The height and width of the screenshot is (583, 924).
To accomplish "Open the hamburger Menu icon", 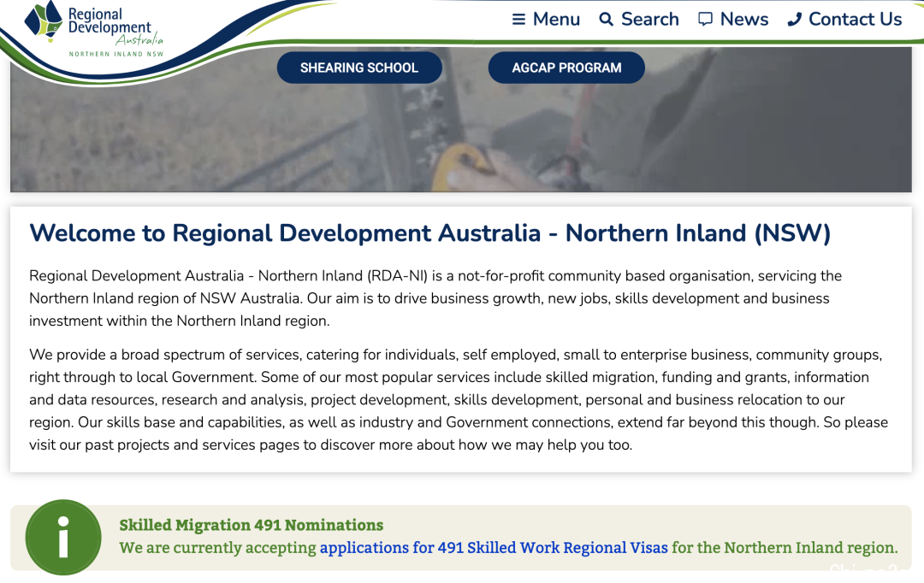I will point(518,20).
